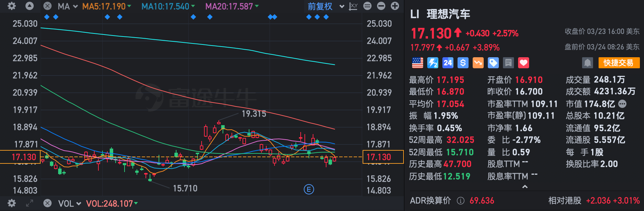Expand the VOL:248.107 options arrow
Screen dimensions: 644x211
pos(136,203)
